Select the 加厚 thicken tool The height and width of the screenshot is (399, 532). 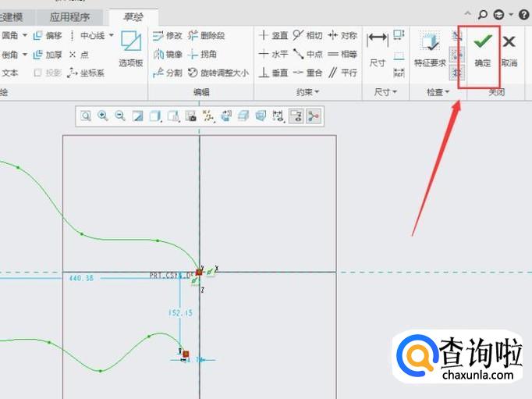click(x=48, y=55)
